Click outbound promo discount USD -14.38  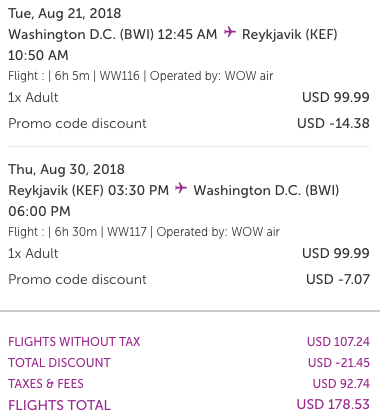[333, 123]
